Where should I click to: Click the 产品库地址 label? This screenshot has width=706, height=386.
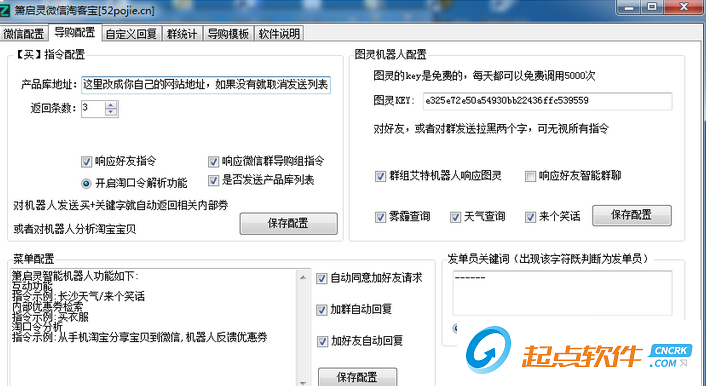(50, 85)
